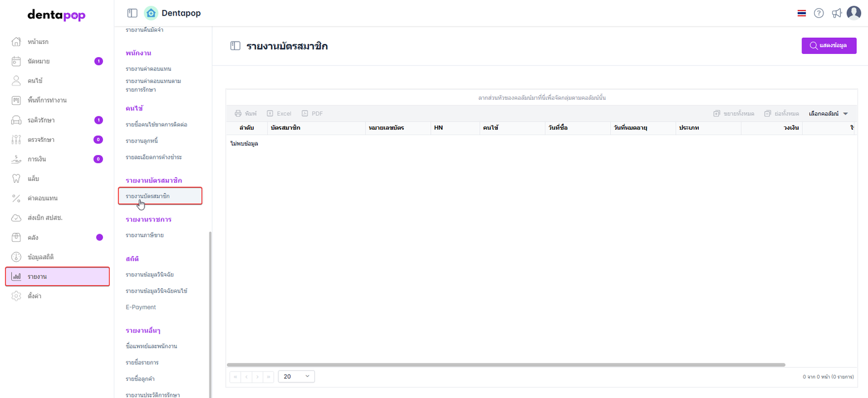Select the highlighted รายงานบัตรสมาชิก submenu link
The width and height of the screenshot is (868, 398).
point(160,196)
